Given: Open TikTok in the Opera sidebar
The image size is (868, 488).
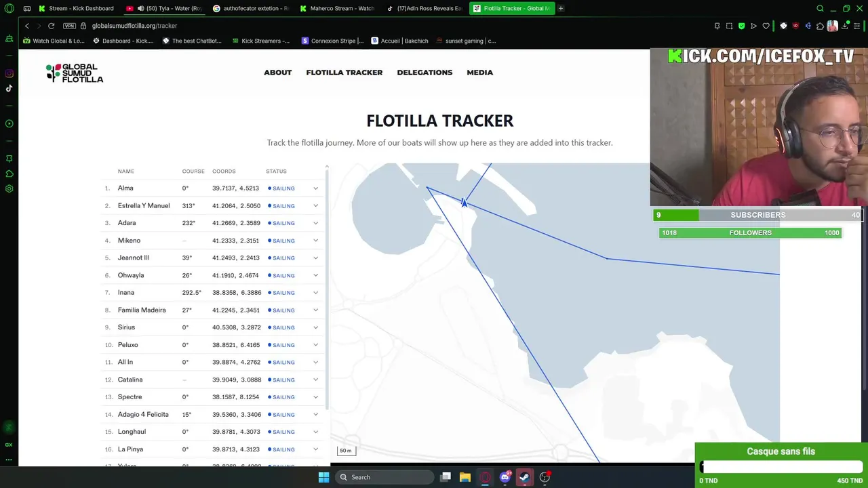Looking at the screenshot, I should point(9,88).
